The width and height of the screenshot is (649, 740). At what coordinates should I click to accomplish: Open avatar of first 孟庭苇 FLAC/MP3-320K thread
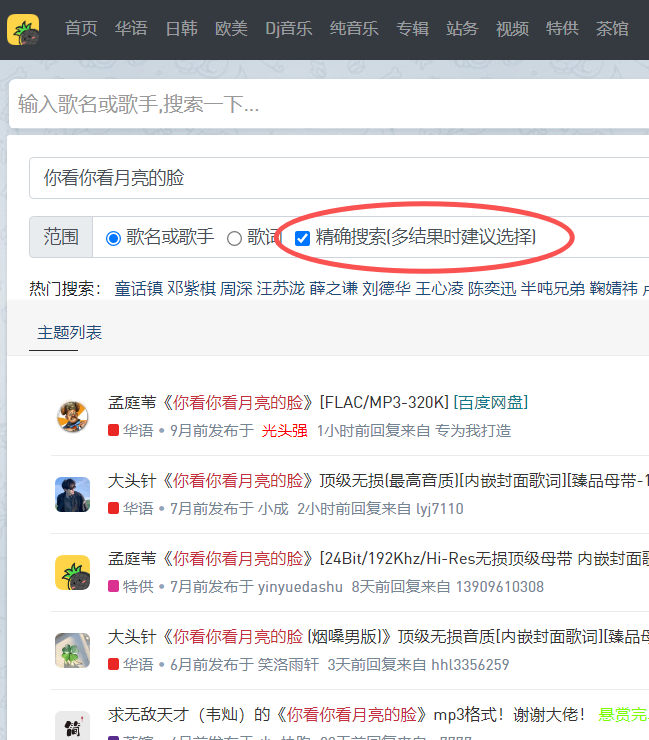click(x=72, y=416)
